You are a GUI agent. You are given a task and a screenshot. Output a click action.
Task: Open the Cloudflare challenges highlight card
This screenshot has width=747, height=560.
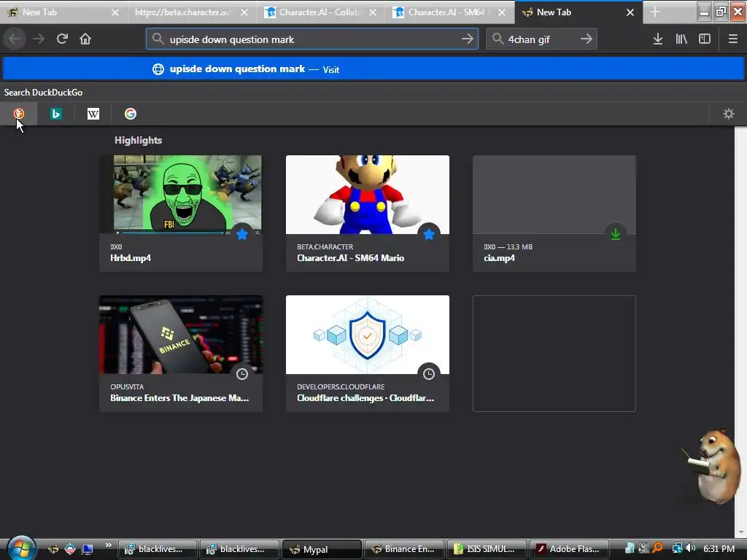click(x=368, y=354)
